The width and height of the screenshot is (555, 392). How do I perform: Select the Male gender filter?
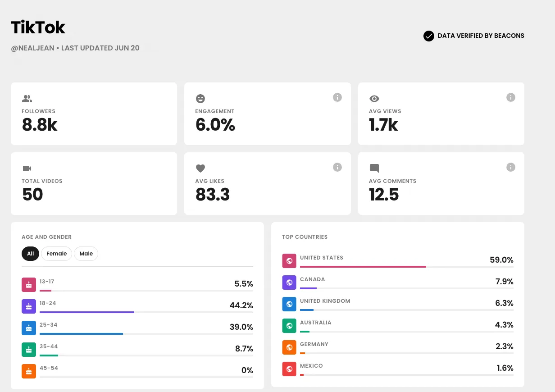[x=86, y=254]
